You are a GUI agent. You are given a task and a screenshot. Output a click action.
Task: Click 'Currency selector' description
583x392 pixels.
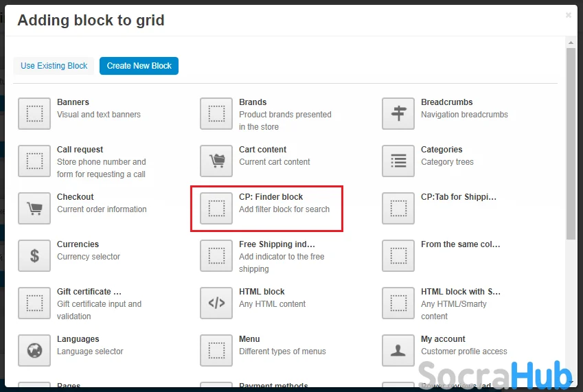pos(89,257)
